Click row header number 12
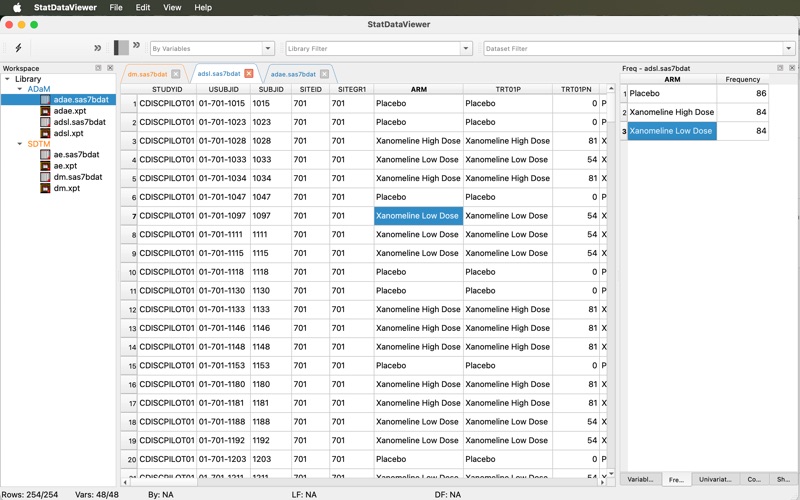The width and height of the screenshot is (800, 500). tap(129, 310)
